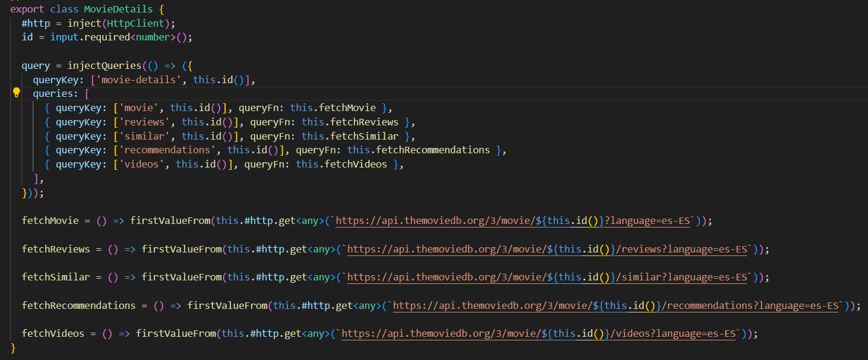The height and width of the screenshot is (360, 868).
Task: Click this.fetchVideos in the queries list
Action: pos(341,164)
